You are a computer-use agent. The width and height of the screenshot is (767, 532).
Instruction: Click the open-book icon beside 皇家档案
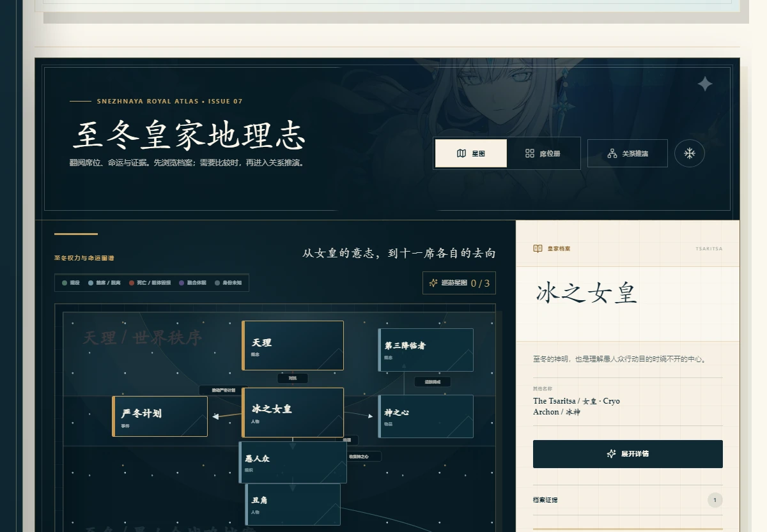tap(538, 248)
